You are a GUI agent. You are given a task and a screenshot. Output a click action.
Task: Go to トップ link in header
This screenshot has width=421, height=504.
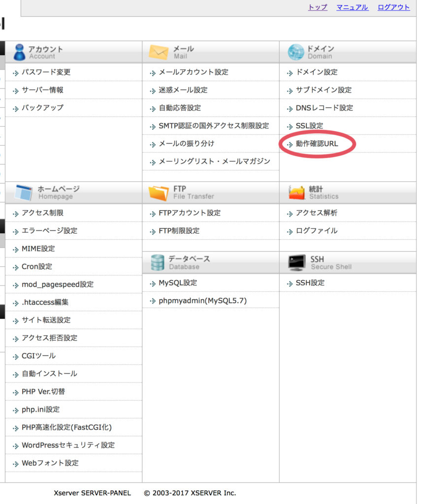point(318,7)
